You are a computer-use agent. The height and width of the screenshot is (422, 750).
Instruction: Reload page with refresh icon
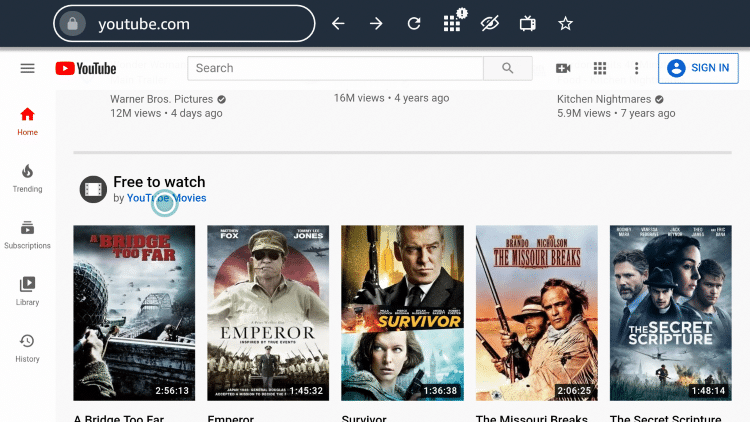click(414, 23)
